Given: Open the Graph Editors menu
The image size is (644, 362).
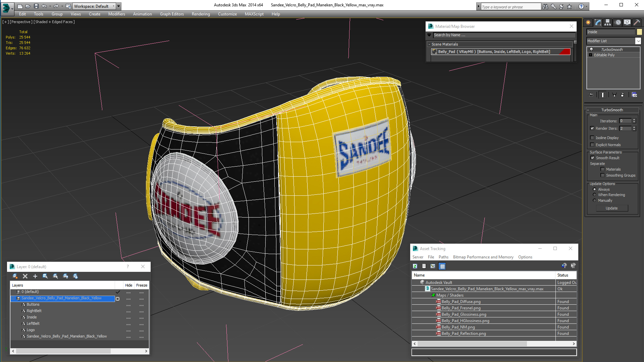Looking at the screenshot, I should pos(172,14).
